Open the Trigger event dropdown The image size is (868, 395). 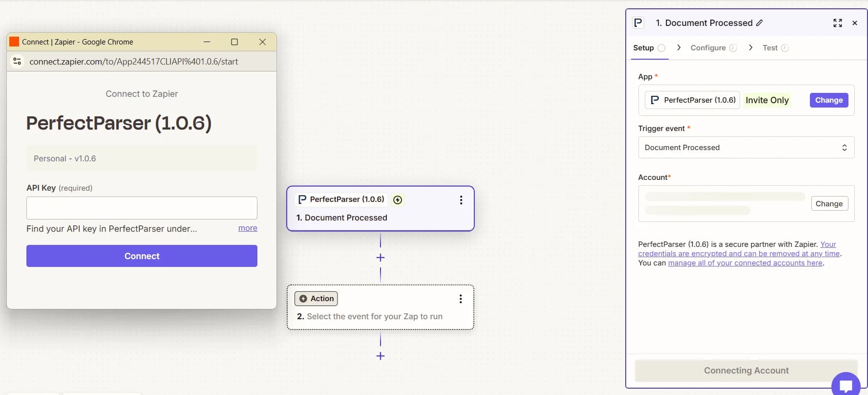pos(746,147)
